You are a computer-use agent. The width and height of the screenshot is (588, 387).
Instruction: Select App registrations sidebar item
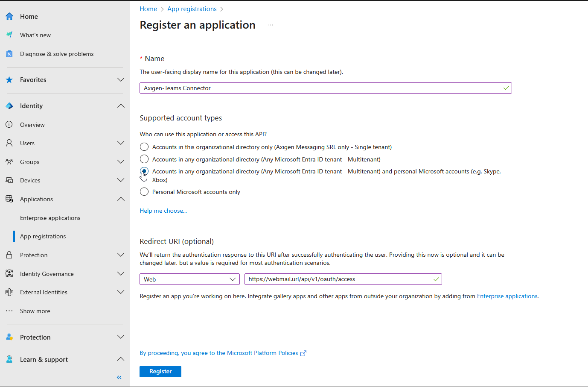[43, 236]
